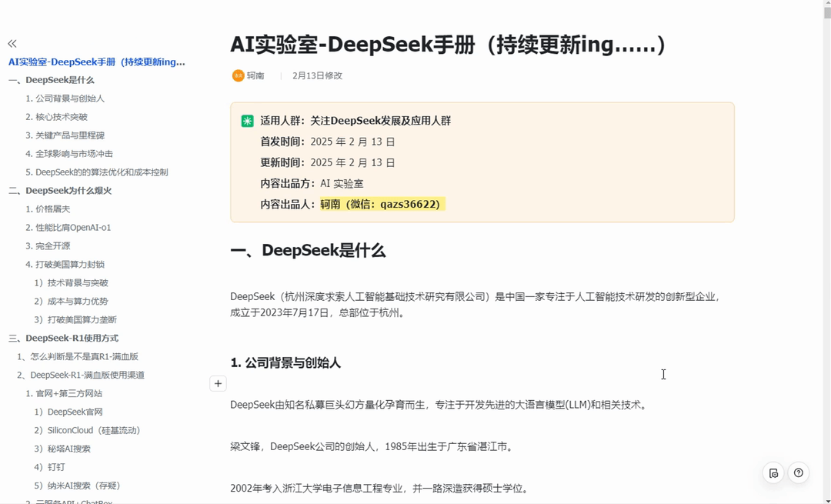This screenshot has width=831, height=504.
Task: Click paragraph starting DeepSeek（杭州深度求索
Action: point(476,305)
